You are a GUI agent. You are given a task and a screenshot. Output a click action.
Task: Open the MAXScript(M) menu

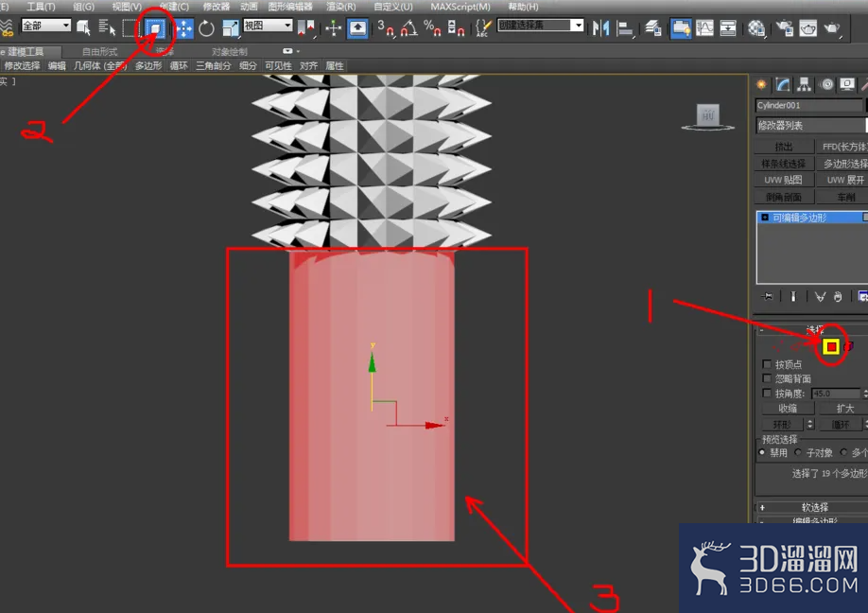(460, 7)
